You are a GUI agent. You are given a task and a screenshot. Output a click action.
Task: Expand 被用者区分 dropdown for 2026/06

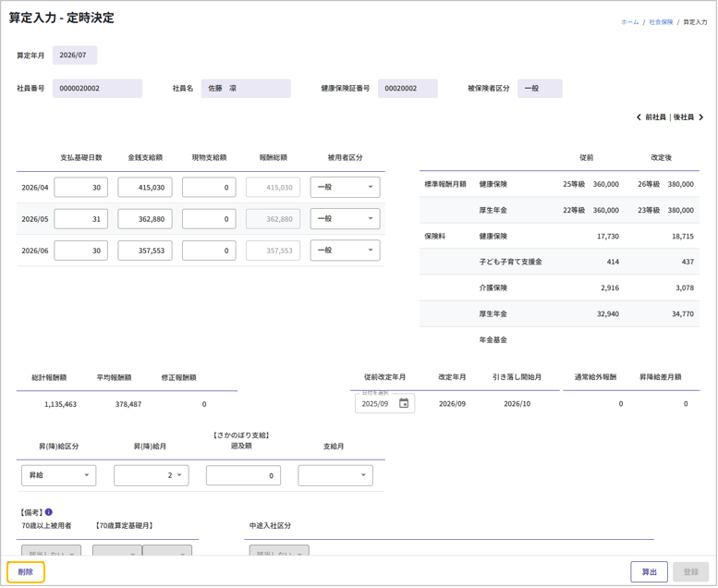click(345, 251)
